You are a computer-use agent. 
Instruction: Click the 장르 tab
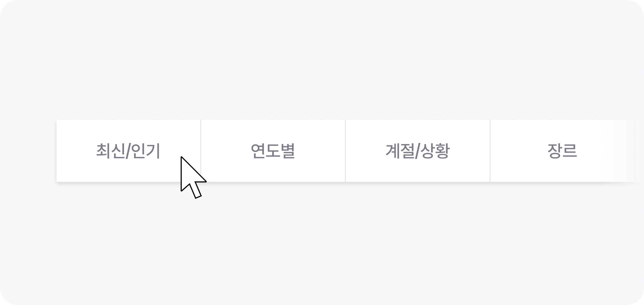click(x=562, y=151)
